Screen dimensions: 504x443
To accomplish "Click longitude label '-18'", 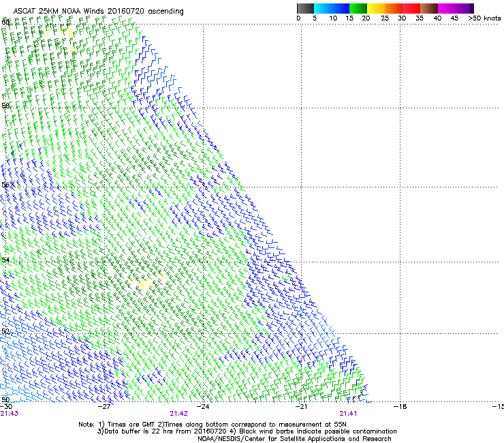I will pos(400,407).
